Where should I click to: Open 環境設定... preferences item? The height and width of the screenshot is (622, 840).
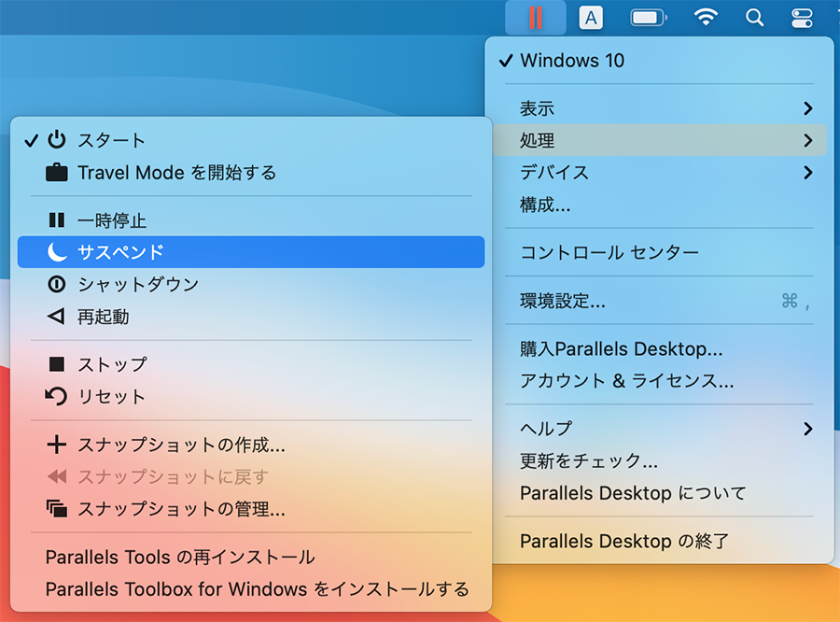click(660, 301)
